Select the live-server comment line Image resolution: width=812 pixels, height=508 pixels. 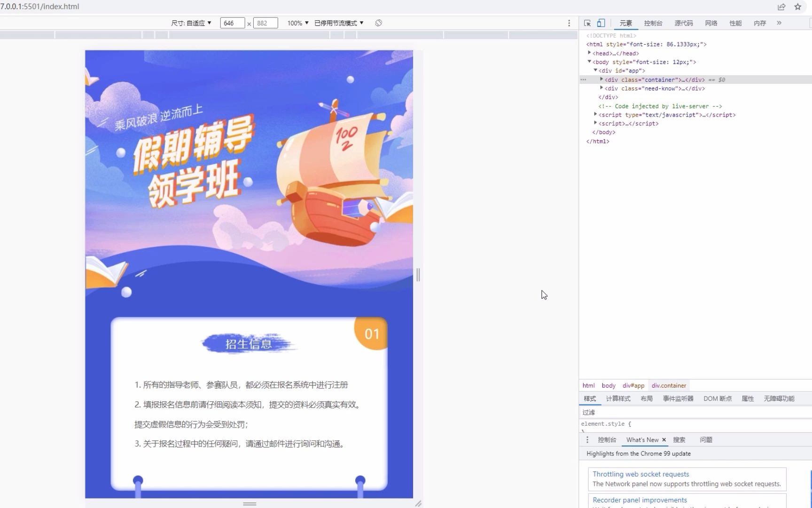pos(660,106)
